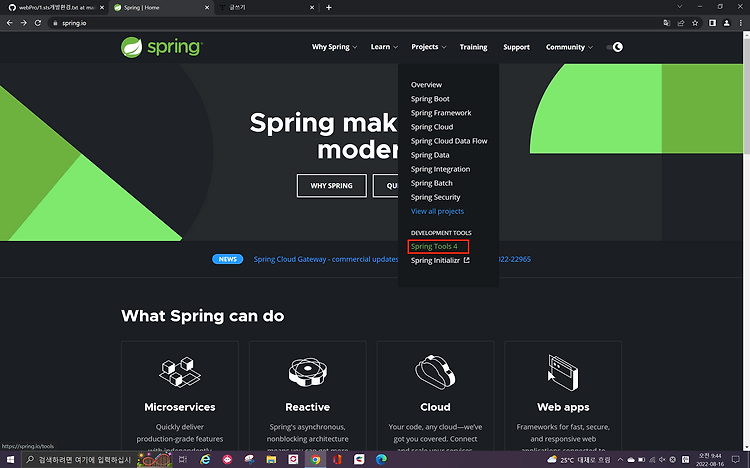
Task: Open the notification center icon
Action: point(736,459)
